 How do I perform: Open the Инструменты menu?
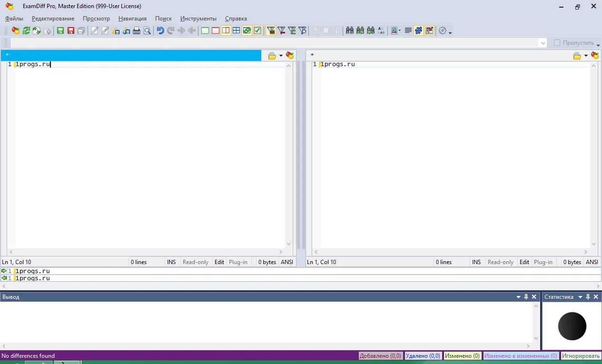coord(198,19)
